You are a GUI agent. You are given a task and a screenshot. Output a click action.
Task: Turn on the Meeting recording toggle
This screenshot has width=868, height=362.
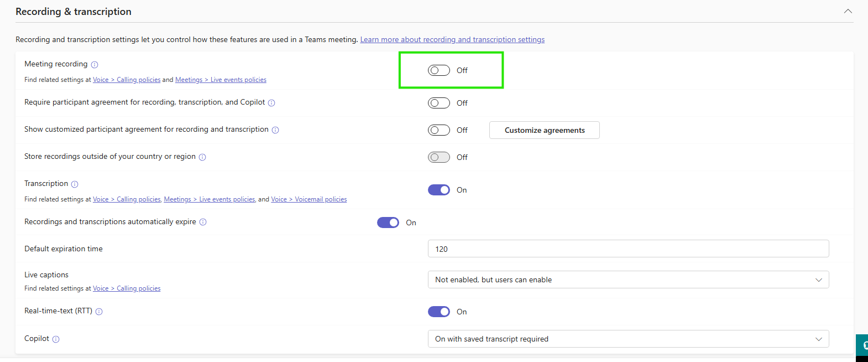click(x=439, y=70)
